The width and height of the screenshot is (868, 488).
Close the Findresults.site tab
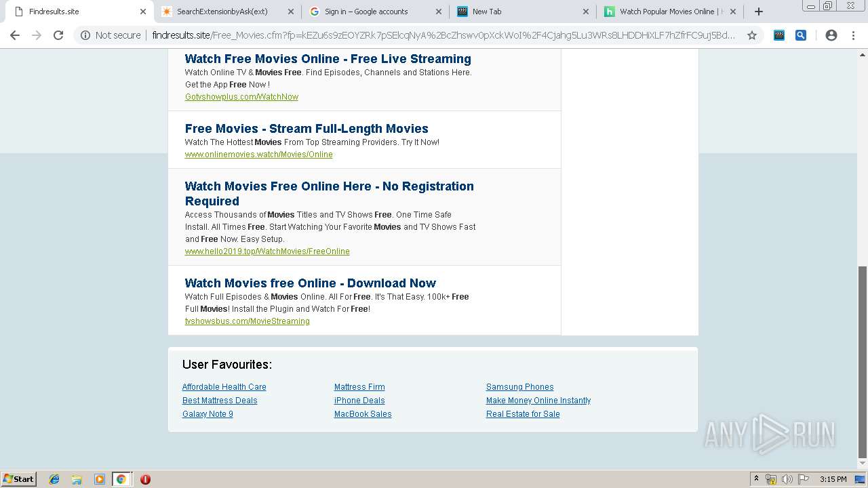(142, 12)
